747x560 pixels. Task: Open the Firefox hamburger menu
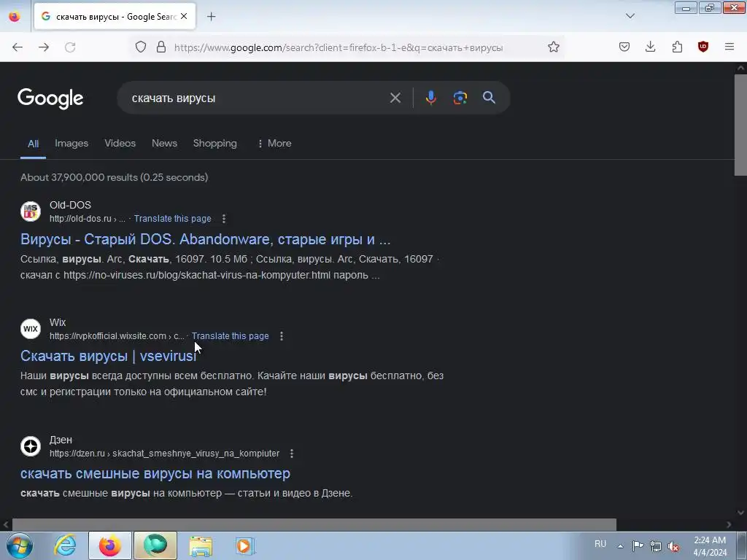pos(729,47)
